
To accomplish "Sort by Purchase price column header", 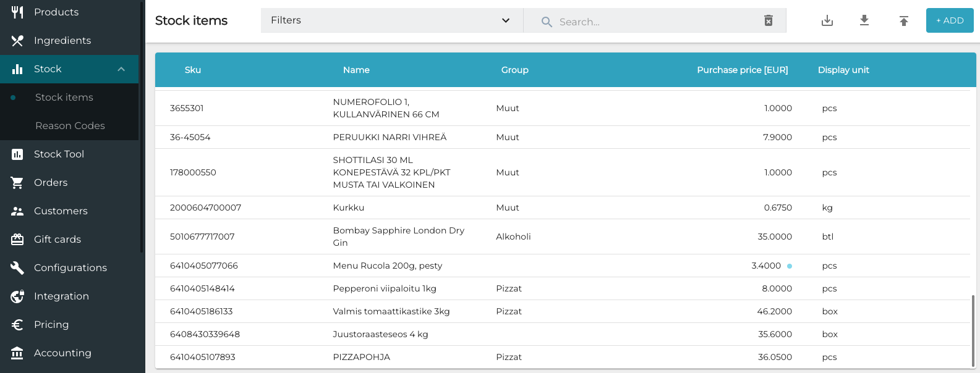I will coord(742,70).
